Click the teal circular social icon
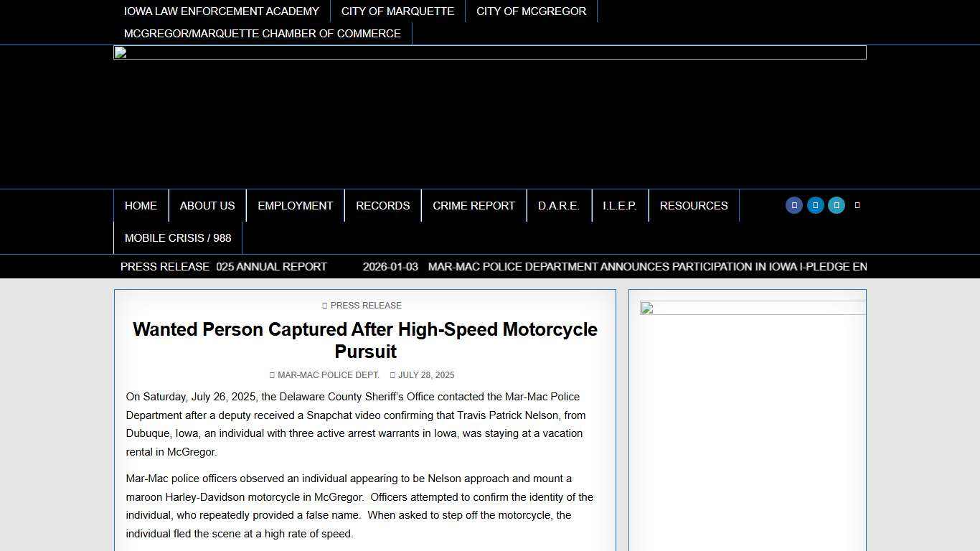This screenshot has width=980, height=551. click(x=837, y=205)
